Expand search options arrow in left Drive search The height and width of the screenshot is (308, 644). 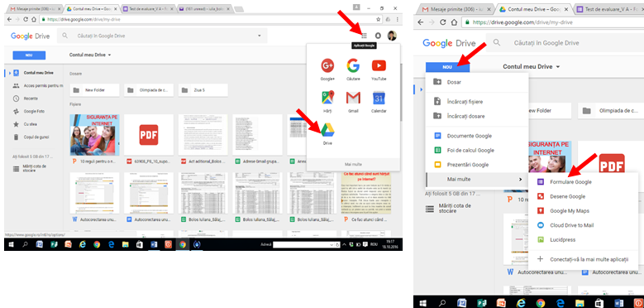click(x=259, y=36)
